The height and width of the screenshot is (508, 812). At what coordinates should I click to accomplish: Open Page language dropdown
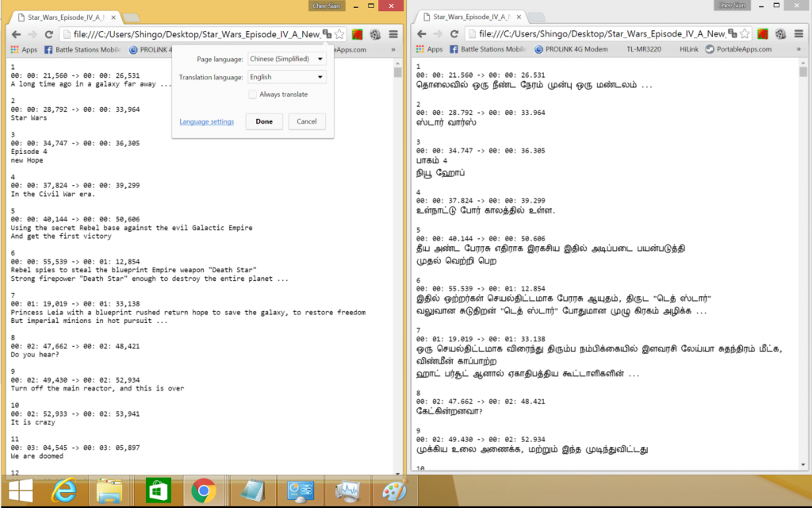click(x=287, y=59)
